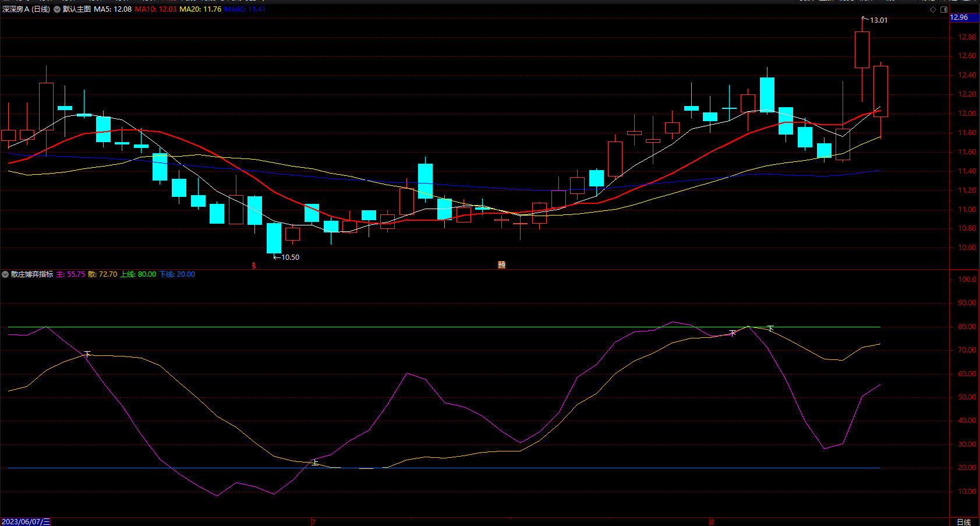This screenshot has height=526, width=980.
Task: Click the MA5: 12.08 legend value
Action: click(x=113, y=9)
